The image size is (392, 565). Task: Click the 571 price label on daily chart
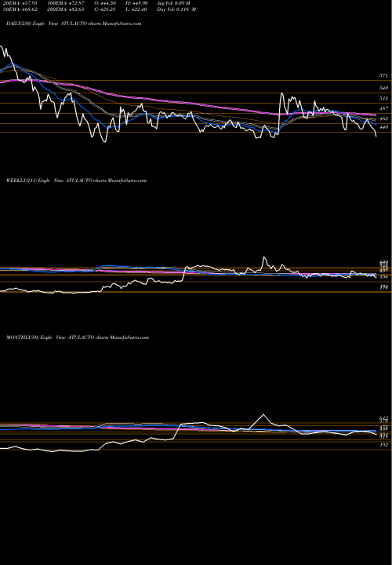pos(383,76)
